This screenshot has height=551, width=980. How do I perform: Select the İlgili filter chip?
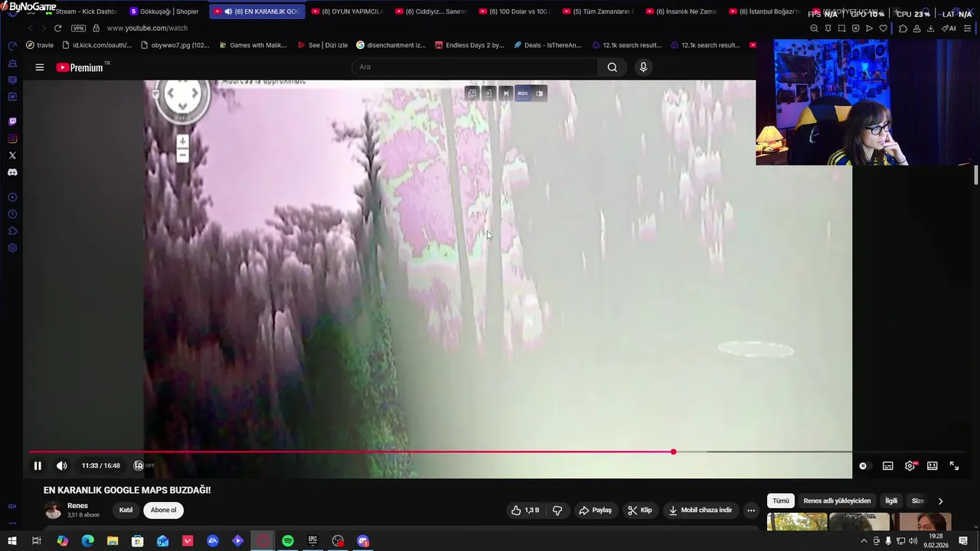coord(891,500)
